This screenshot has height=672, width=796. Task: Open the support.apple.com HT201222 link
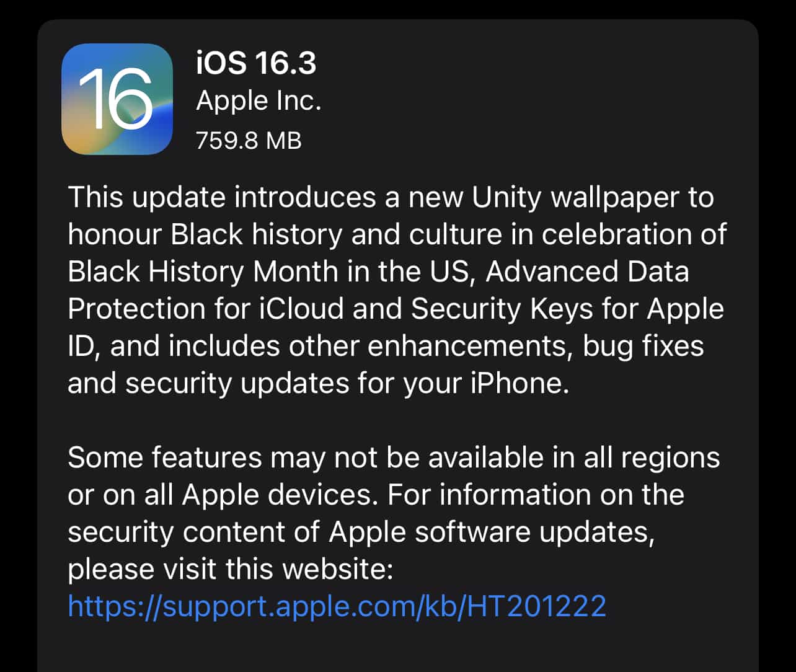[x=337, y=606]
